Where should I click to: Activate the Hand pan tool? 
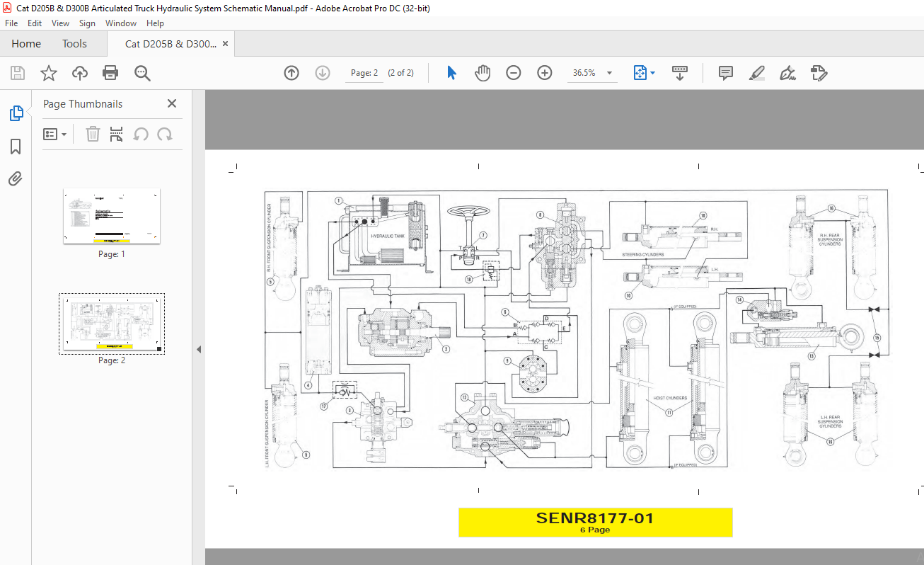(x=483, y=73)
